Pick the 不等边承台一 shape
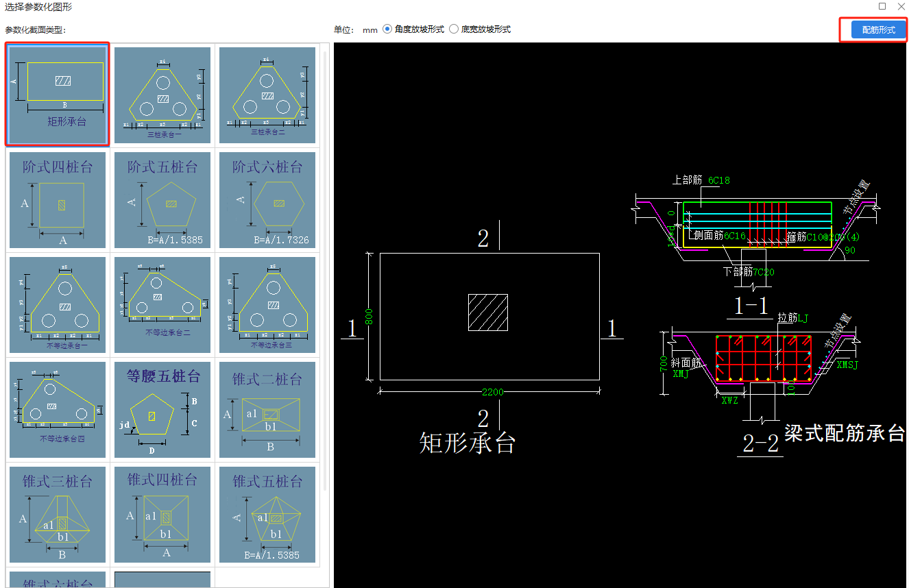The height and width of the screenshot is (588, 909). click(58, 304)
